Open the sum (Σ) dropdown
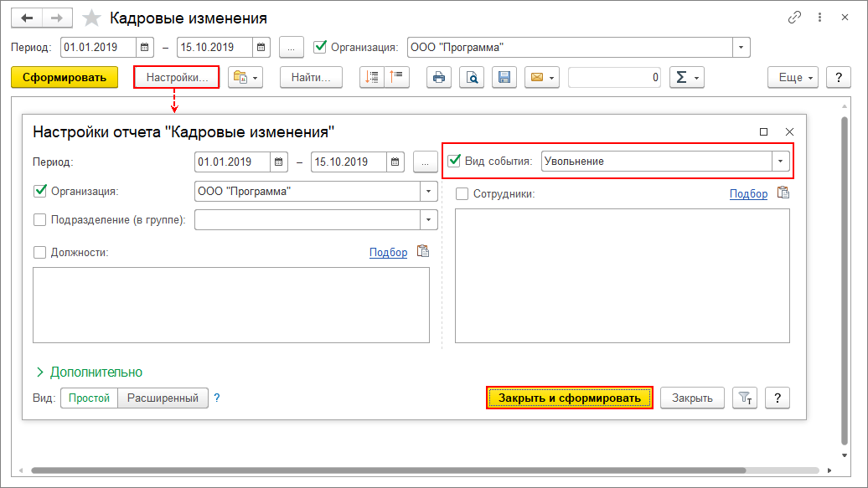The image size is (868, 488). coord(686,78)
